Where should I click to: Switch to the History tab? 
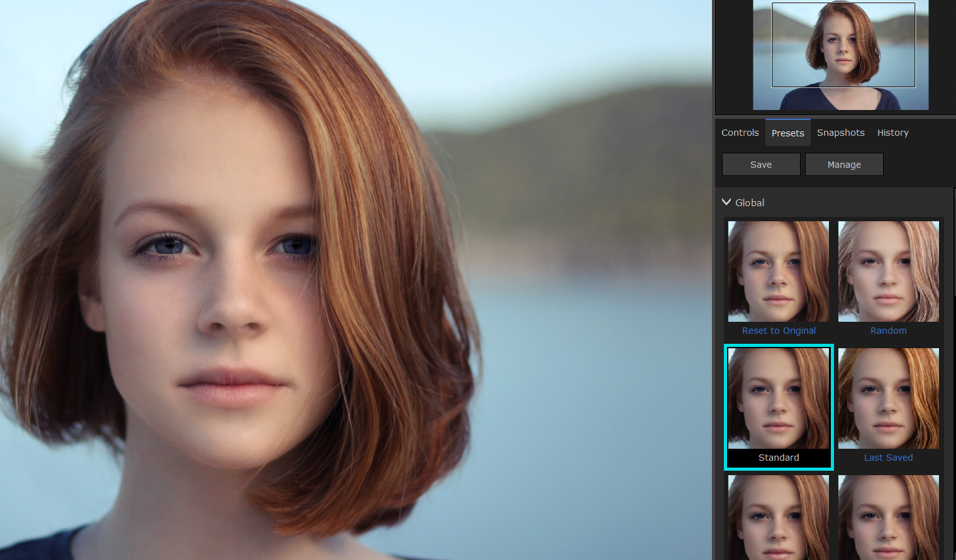(892, 133)
